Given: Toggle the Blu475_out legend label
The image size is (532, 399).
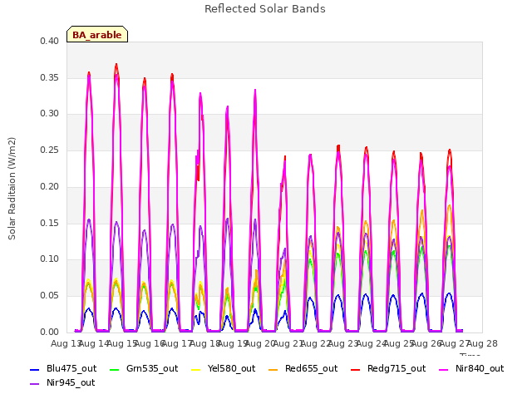Looking at the screenshot, I should point(71,369).
